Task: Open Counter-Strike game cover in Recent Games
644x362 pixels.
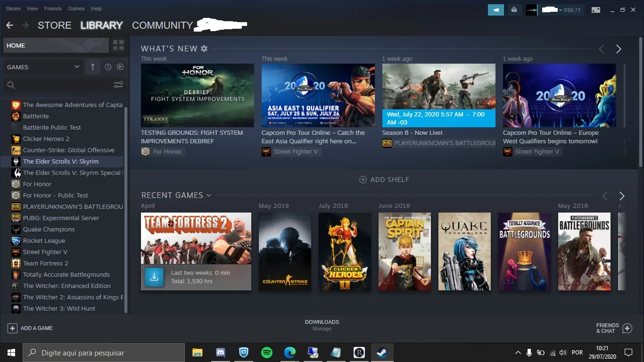Action: [x=285, y=251]
